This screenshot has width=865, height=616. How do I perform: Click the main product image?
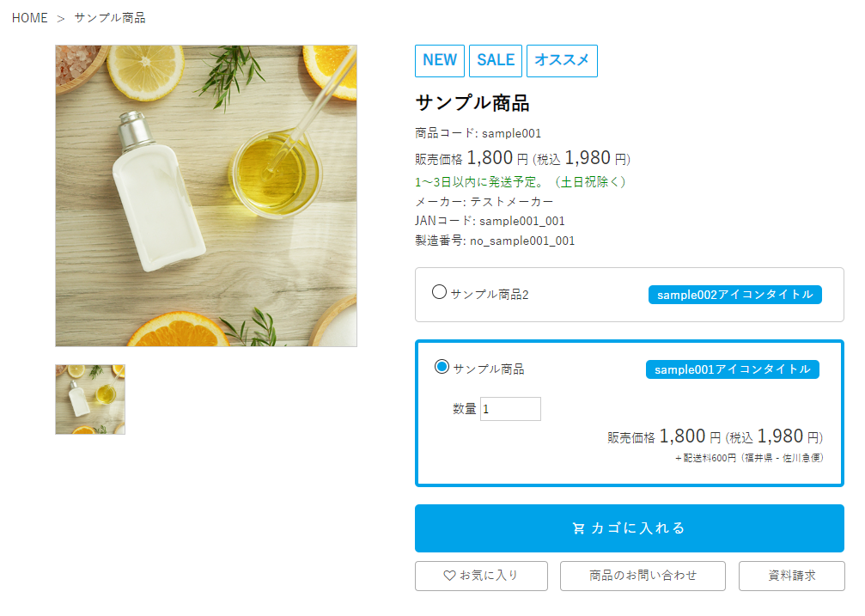(206, 196)
